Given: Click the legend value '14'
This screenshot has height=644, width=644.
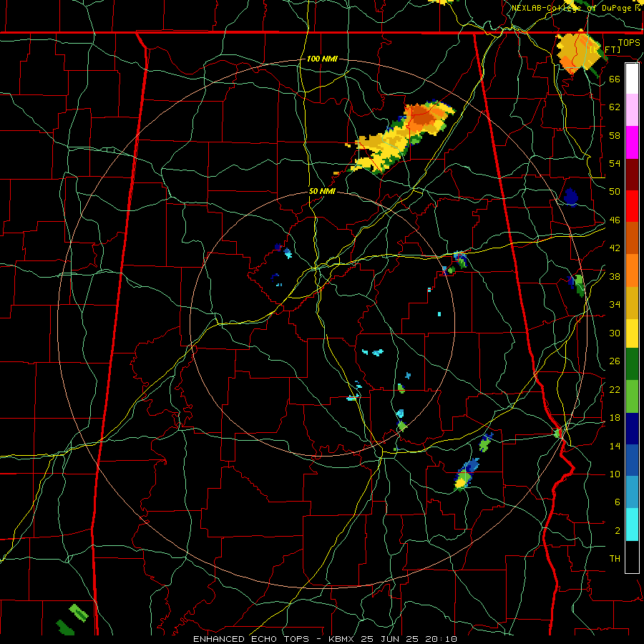Looking at the screenshot, I should coord(615,446).
